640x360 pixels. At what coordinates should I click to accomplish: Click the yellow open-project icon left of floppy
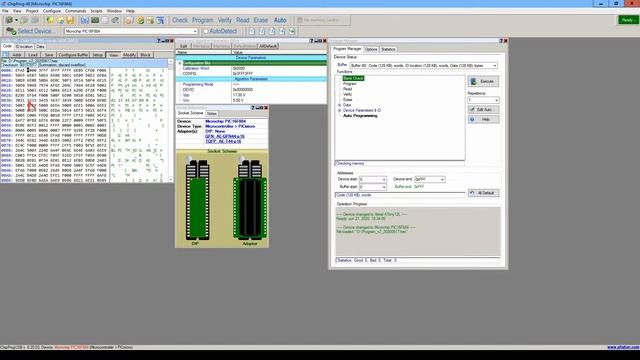click(x=60, y=20)
